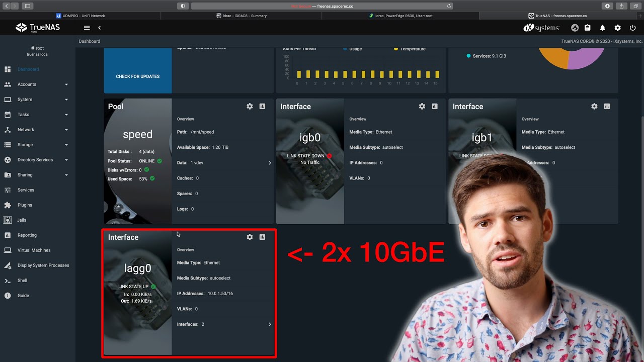Open gear settings on speed Pool card
This screenshot has height=362, width=644.
tap(250, 107)
